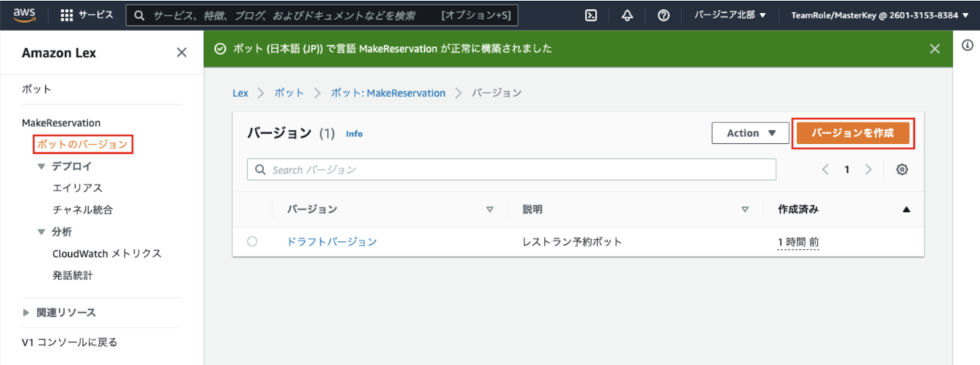Go to previous page of versions
Screen dimensions: 980x365
[x=825, y=170]
